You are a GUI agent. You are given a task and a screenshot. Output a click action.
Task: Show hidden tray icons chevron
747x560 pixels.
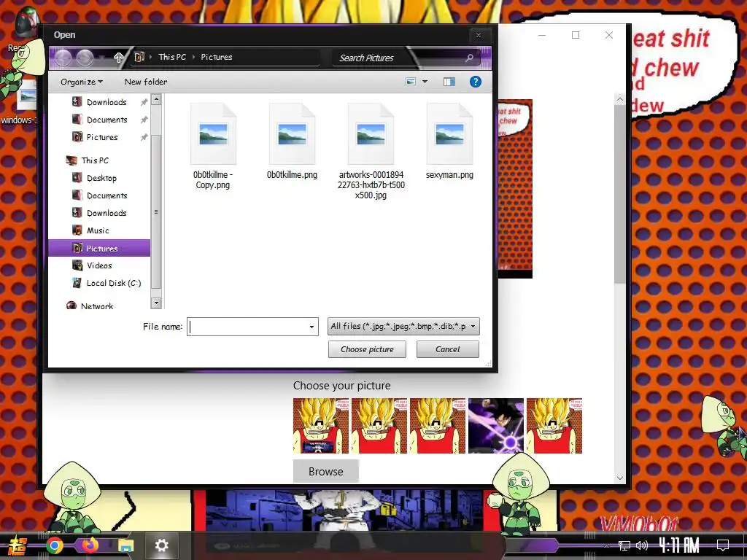(606, 545)
